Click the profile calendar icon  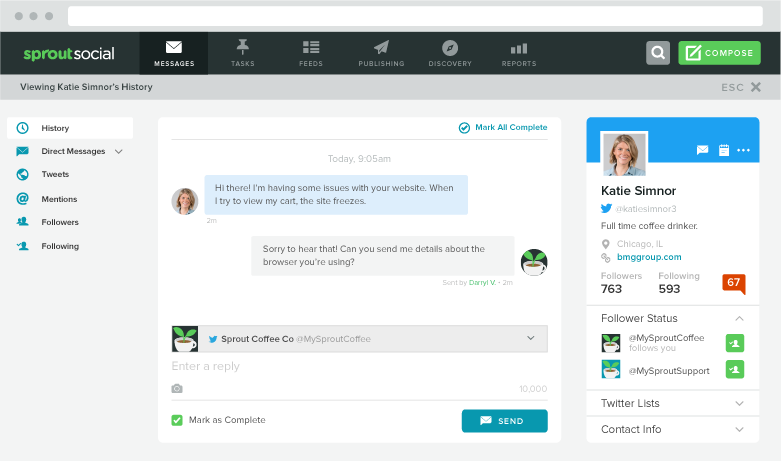pyautogui.click(x=724, y=150)
